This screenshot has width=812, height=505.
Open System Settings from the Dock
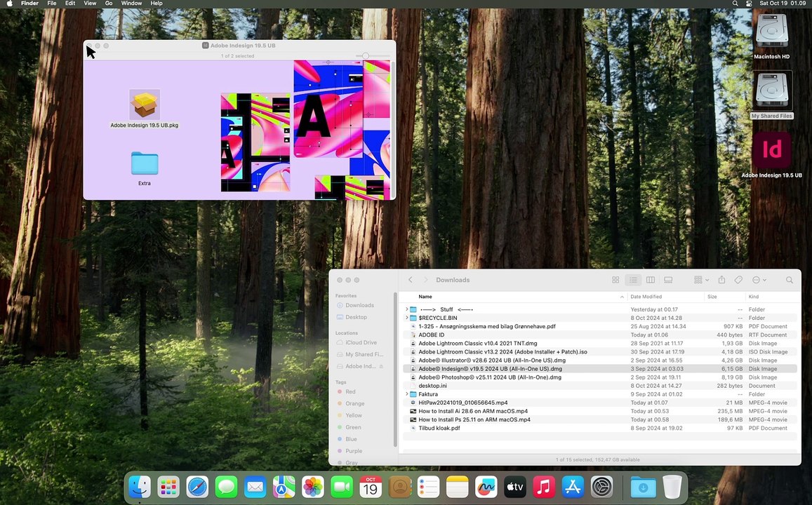(x=601, y=487)
